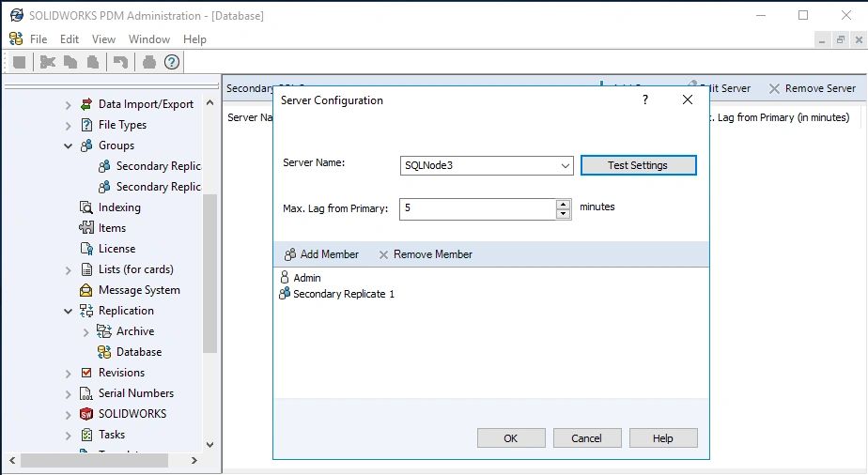The image size is (868, 475).
Task: Open the Server Name dropdown
Action: click(566, 165)
